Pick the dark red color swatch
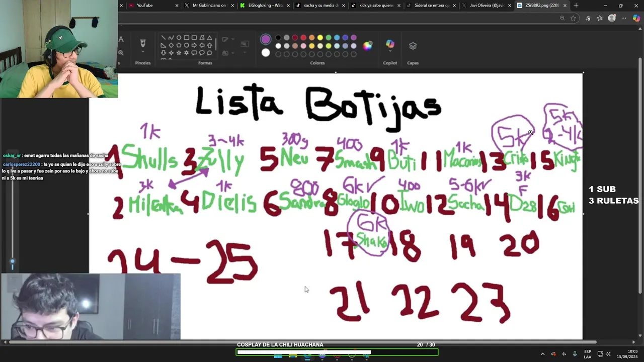The width and height of the screenshot is (644, 362). tap(295, 38)
